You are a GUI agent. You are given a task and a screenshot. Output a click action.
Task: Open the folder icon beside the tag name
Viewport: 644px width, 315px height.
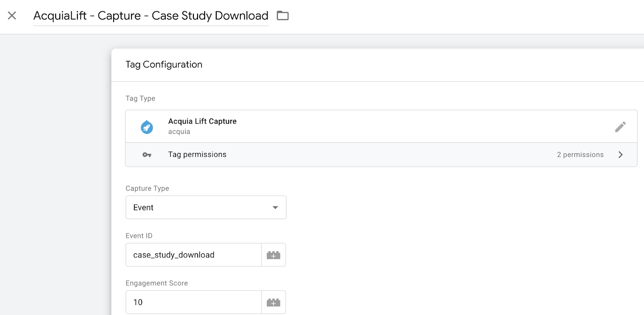pyautogui.click(x=283, y=16)
